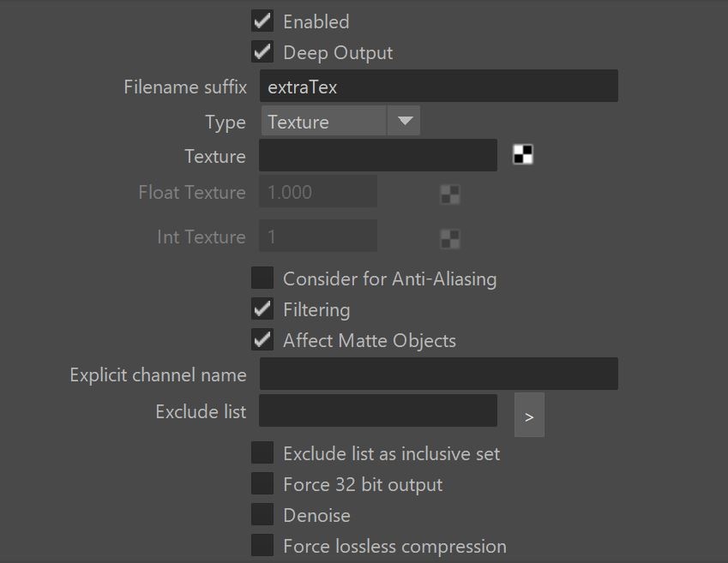The height and width of the screenshot is (563, 728).
Task: Disable the Filtering checkbox
Action: click(x=262, y=309)
